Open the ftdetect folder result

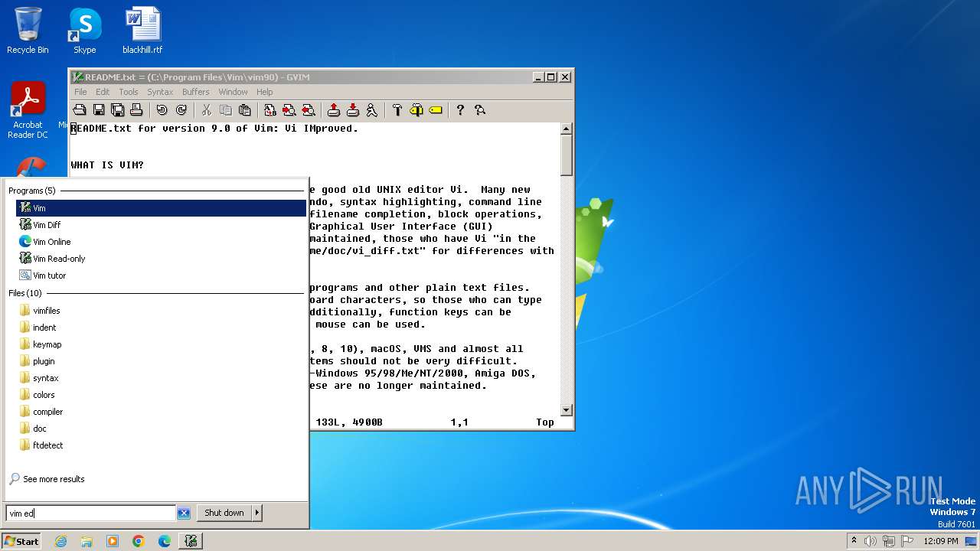(x=161, y=445)
